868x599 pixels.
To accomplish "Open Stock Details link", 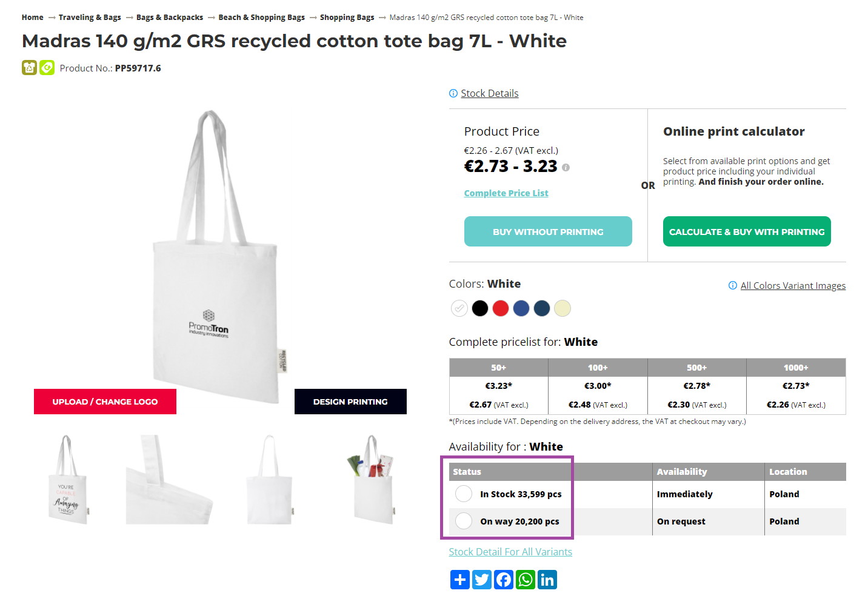I will coord(489,93).
